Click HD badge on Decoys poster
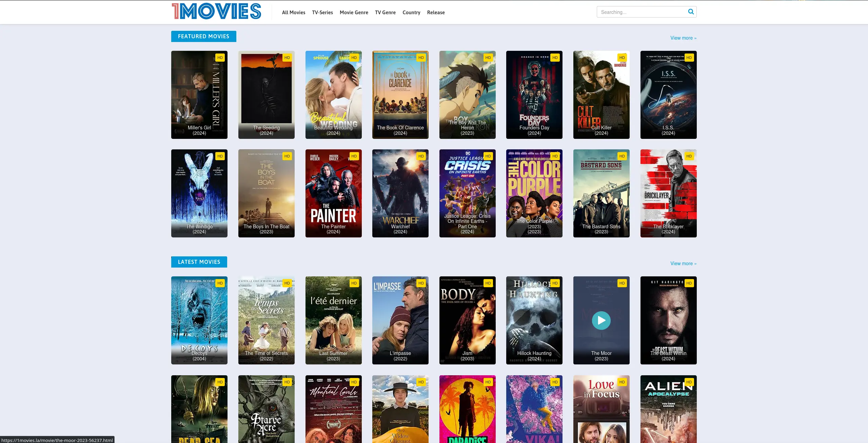 pyautogui.click(x=220, y=283)
